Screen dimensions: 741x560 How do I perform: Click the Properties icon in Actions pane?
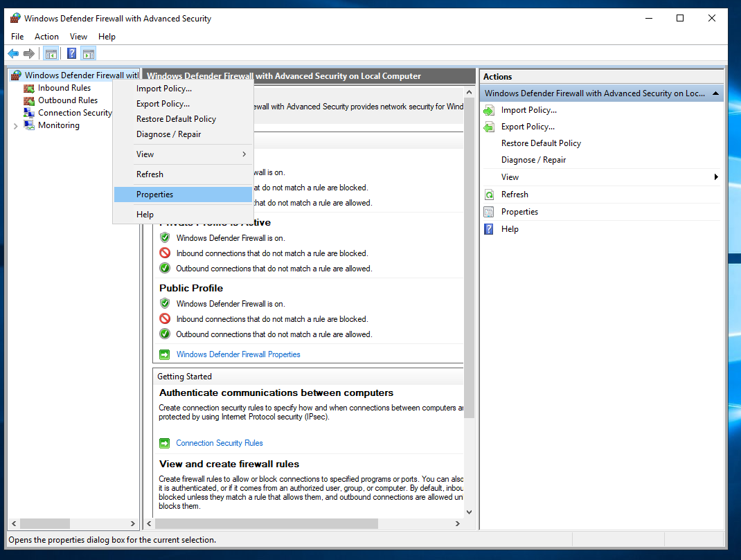[x=489, y=212]
